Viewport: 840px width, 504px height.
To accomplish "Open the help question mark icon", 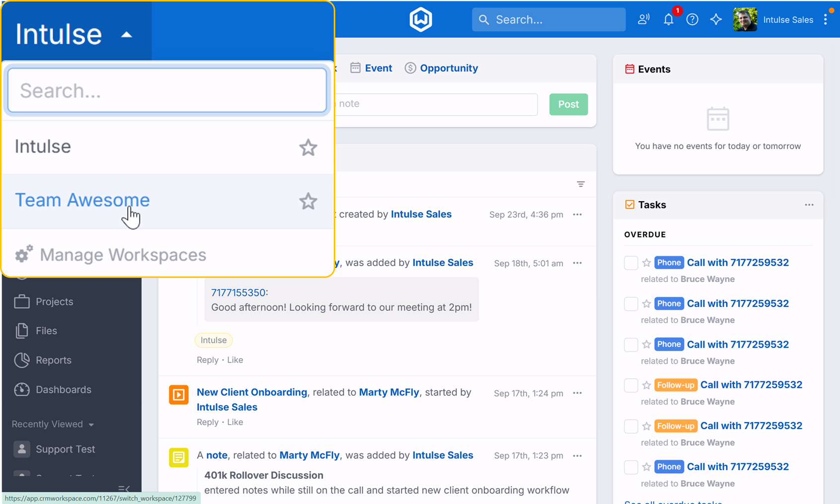I will click(x=692, y=19).
